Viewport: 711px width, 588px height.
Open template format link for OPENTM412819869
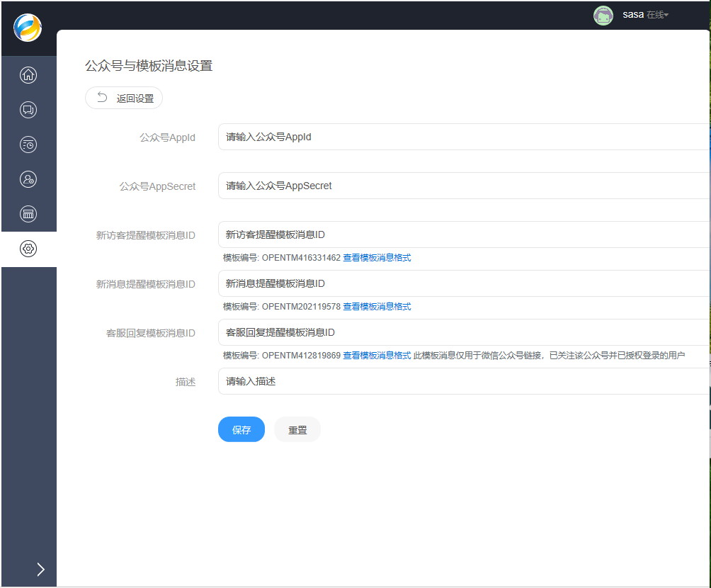pos(377,356)
